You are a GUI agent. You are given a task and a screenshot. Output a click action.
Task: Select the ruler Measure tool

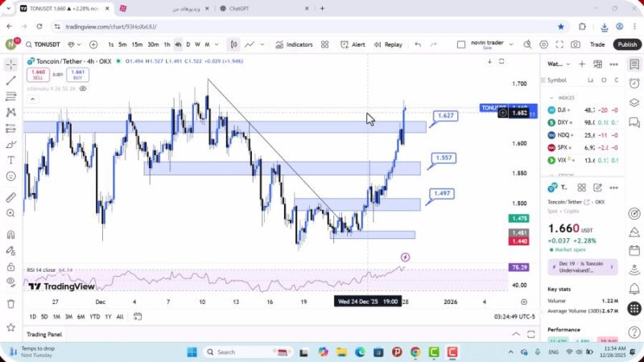(10, 197)
